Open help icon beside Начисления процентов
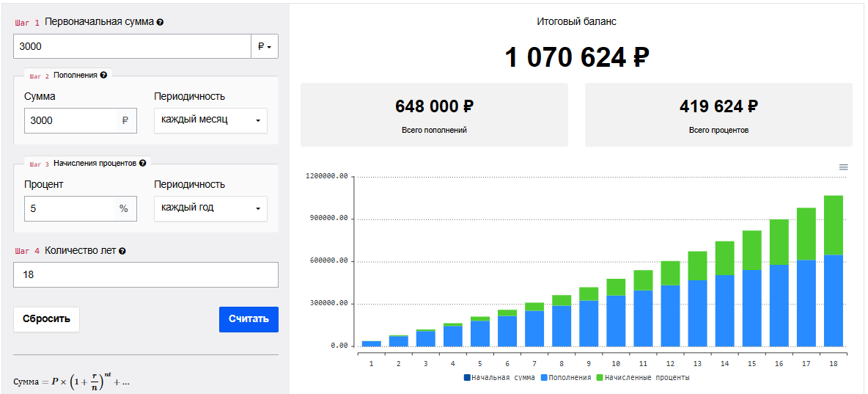Image resolution: width=868 pixels, height=394 pixels. coord(143,164)
